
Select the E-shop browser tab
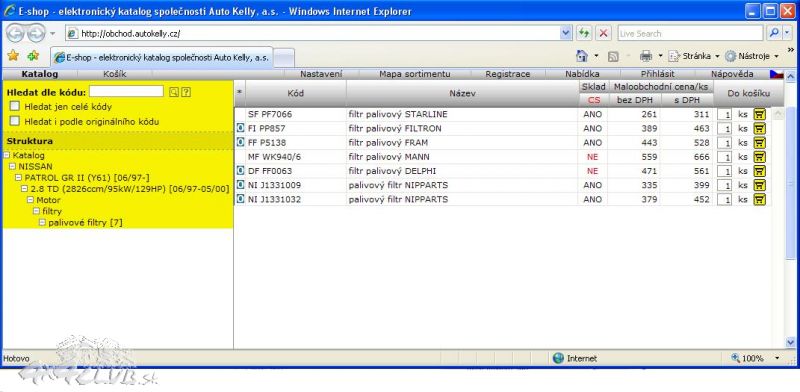click(162, 58)
